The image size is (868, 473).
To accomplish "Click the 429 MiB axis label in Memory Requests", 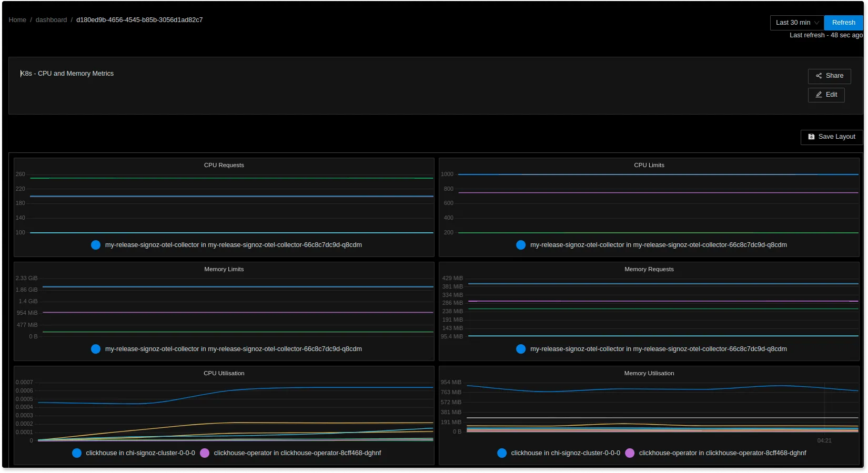I will click(x=452, y=279).
